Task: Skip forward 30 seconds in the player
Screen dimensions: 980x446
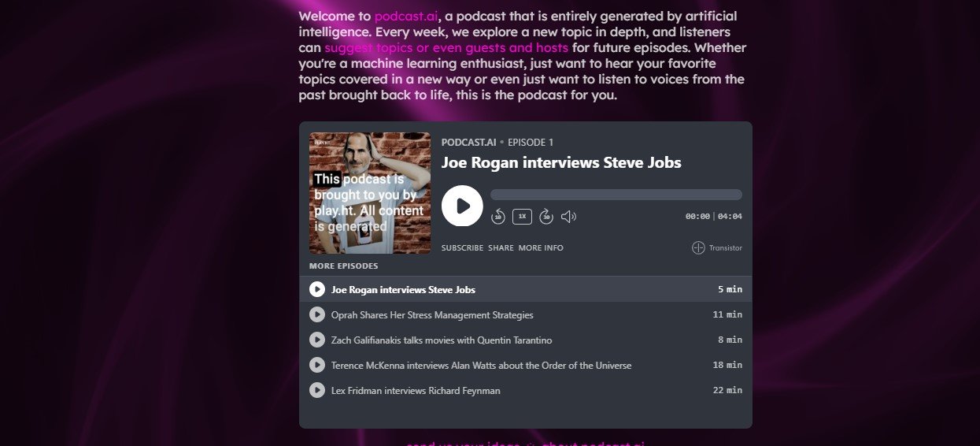Action: point(546,217)
